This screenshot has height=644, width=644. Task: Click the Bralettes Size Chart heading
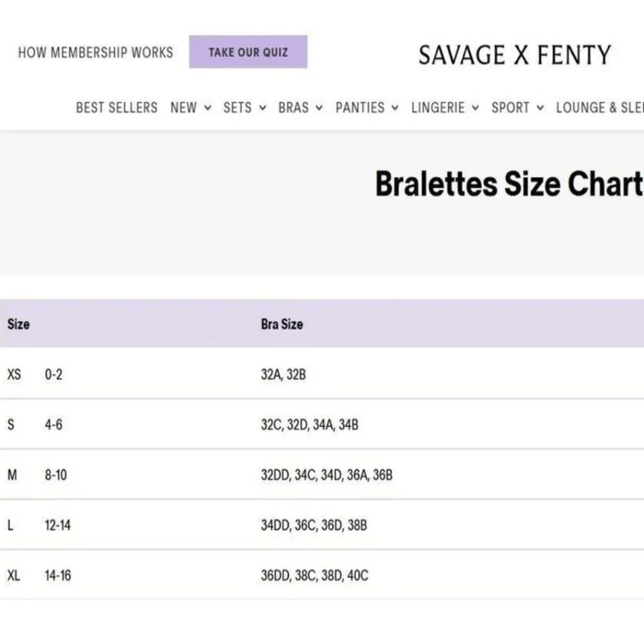click(509, 184)
